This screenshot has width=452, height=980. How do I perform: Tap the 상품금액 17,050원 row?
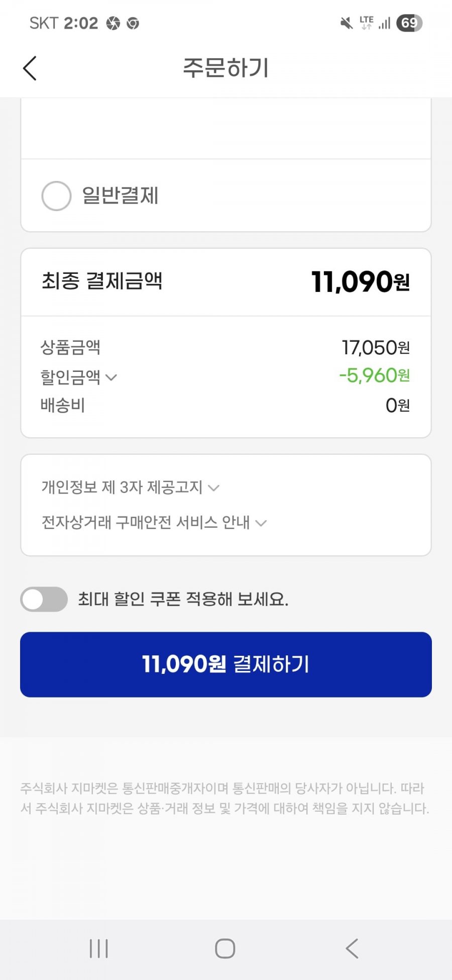225,347
